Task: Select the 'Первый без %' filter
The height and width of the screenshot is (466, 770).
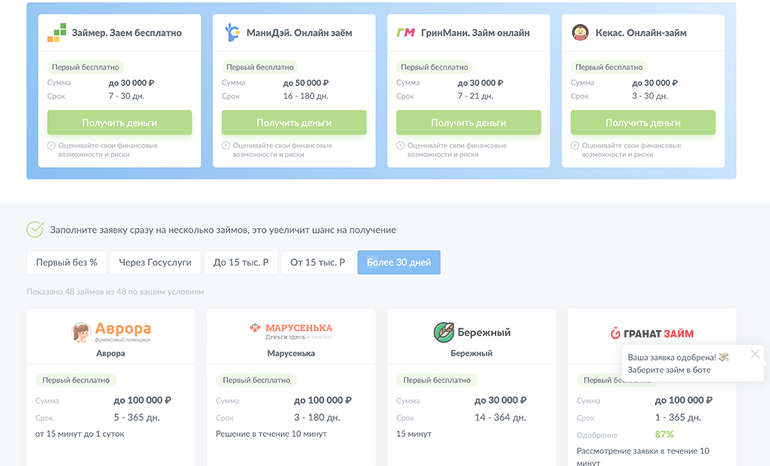Action: click(x=66, y=262)
